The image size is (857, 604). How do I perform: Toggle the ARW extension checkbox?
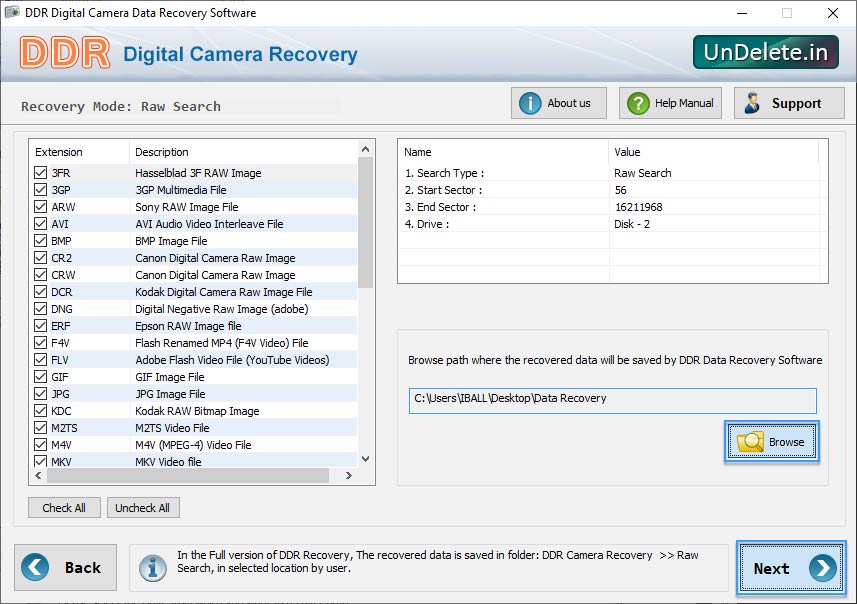click(x=40, y=207)
